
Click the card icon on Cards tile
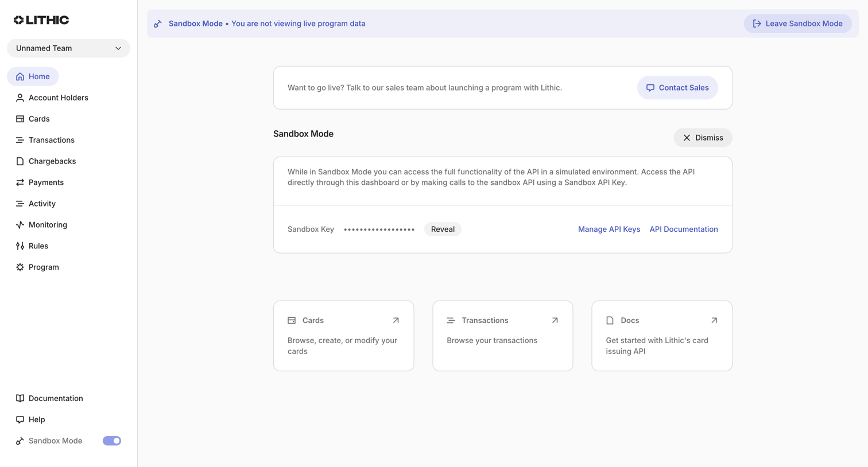point(292,320)
